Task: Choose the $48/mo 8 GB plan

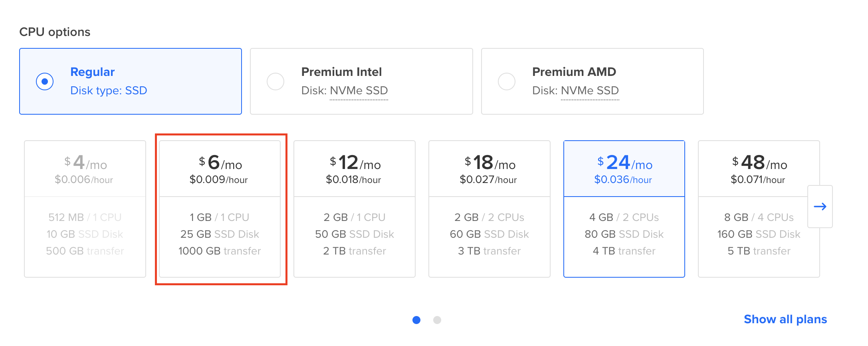Action: point(759,209)
